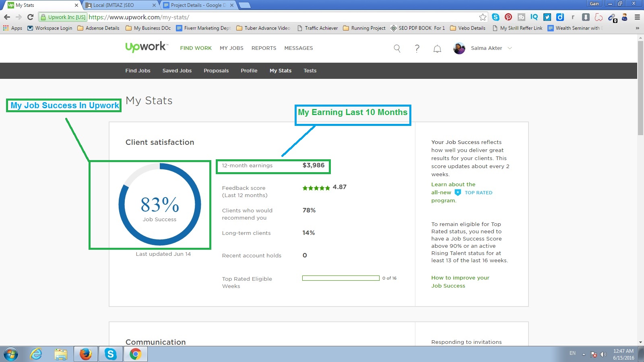
Task: Close the My Stats browser tab
Action: tap(76, 5)
